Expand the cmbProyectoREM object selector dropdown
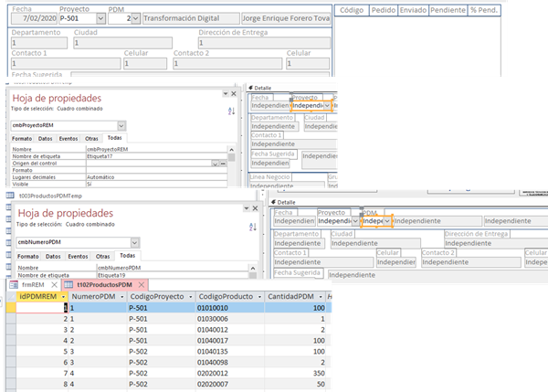Screen dimensions: 548x392 pyautogui.click(x=121, y=125)
